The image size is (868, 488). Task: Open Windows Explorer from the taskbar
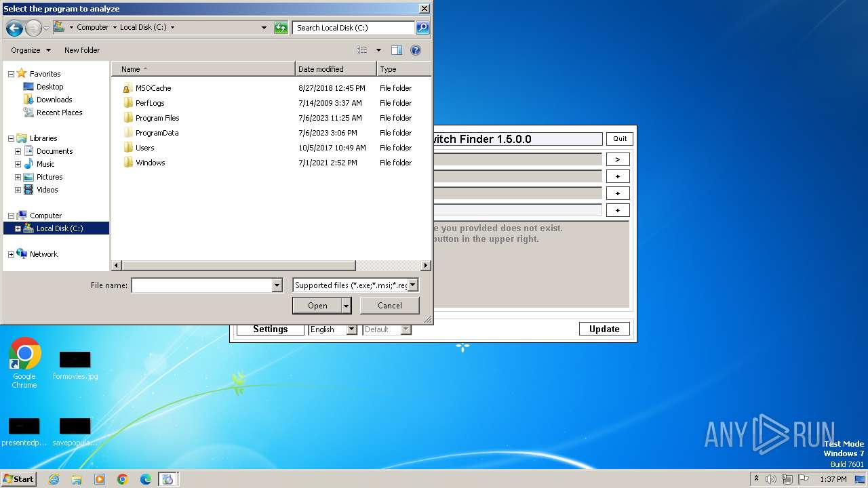77,479
